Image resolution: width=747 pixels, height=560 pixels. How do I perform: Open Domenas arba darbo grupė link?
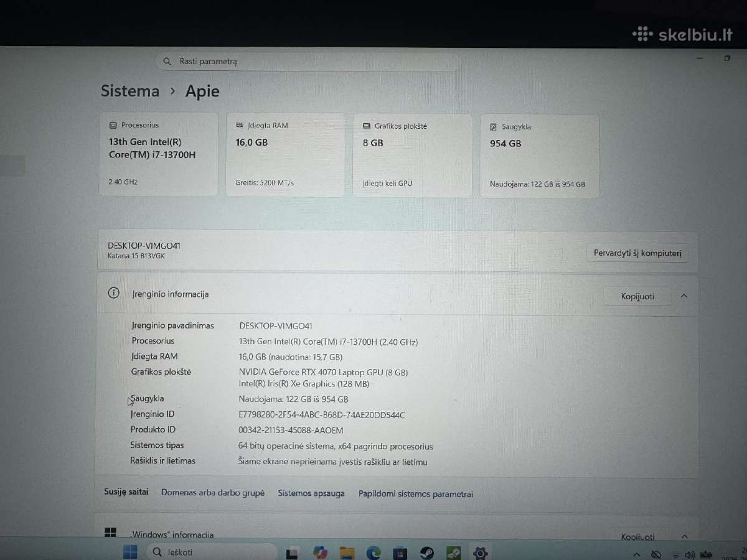coord(213,492)
